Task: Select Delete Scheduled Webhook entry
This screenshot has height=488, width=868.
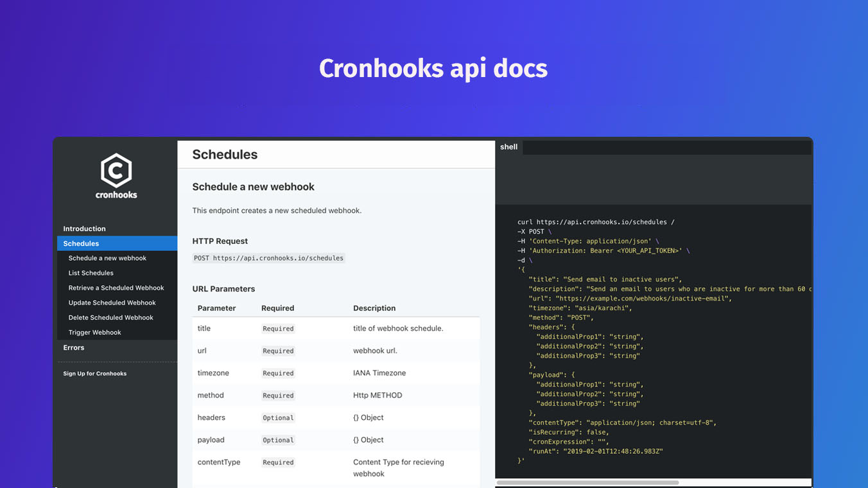Action: click(x=111, y=317)
